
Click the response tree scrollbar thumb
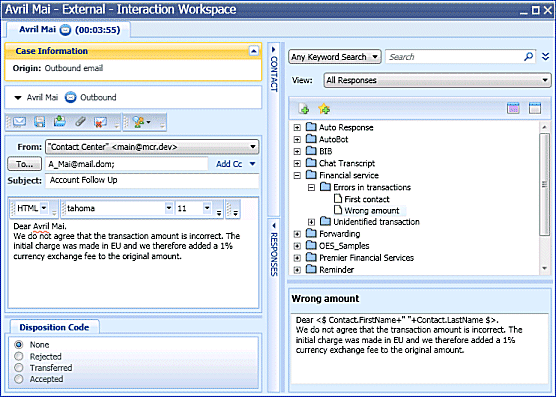pyautogui.click(x=544, y=184)
